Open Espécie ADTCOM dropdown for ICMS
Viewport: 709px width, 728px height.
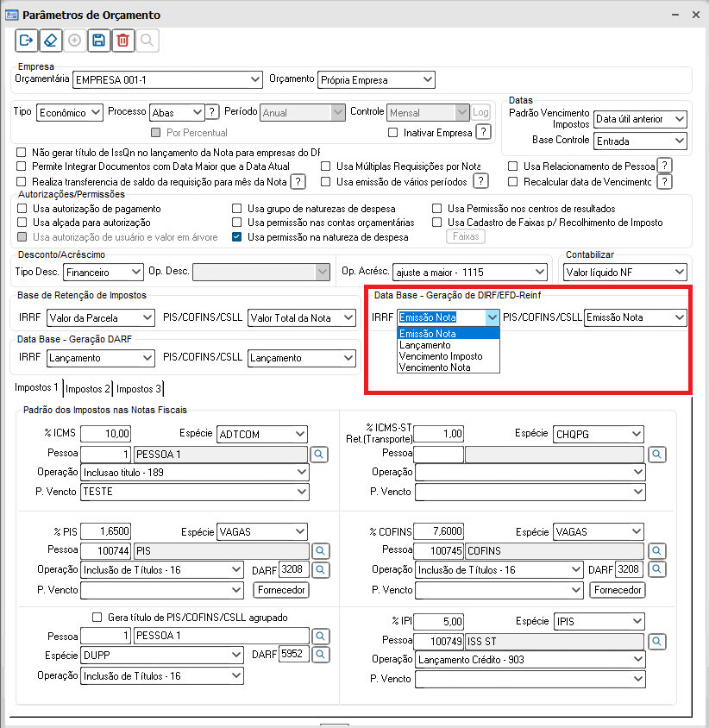click(262, 434)
